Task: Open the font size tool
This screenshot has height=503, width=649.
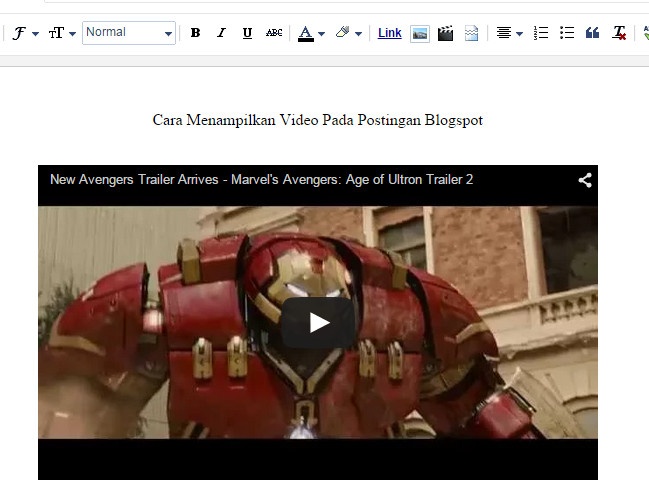Action: coord(56,33)
